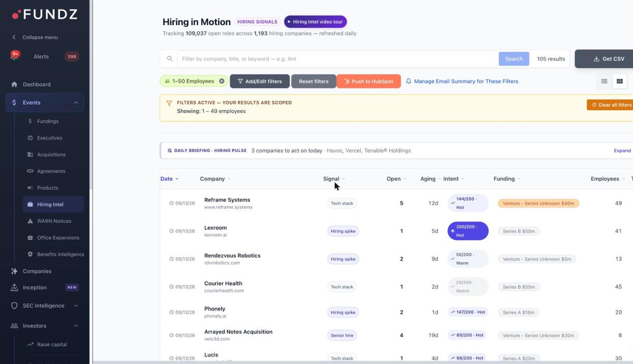Select Hiring Intel in sidebar
Screen dimensions: 633x364
(53, 204)
